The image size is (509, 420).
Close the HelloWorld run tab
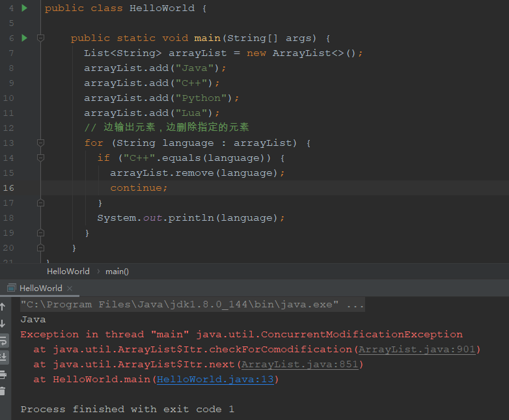(x=70, y=288)
